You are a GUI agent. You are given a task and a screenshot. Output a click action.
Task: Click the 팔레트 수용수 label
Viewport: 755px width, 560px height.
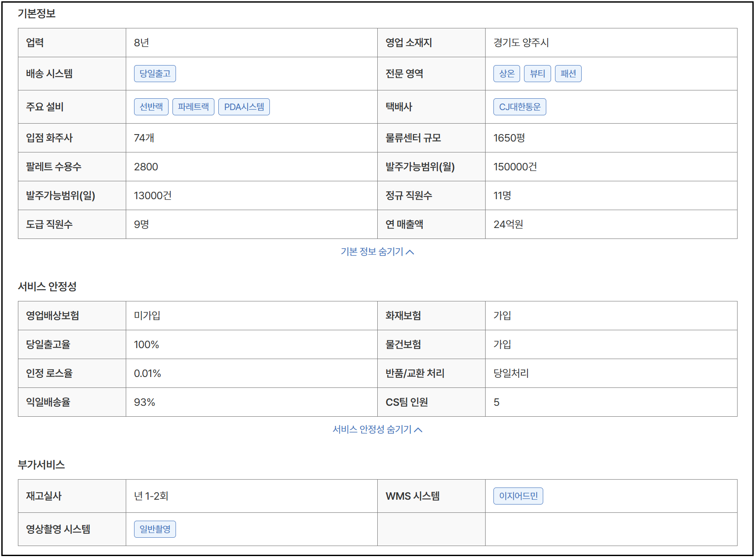coord(54,166)
